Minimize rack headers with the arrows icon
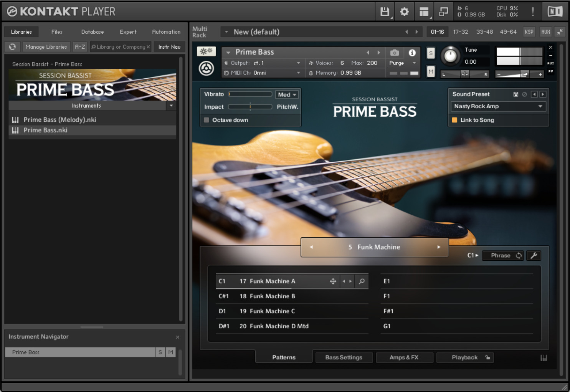This screenshot has width=570, height=392. (560, 32)
